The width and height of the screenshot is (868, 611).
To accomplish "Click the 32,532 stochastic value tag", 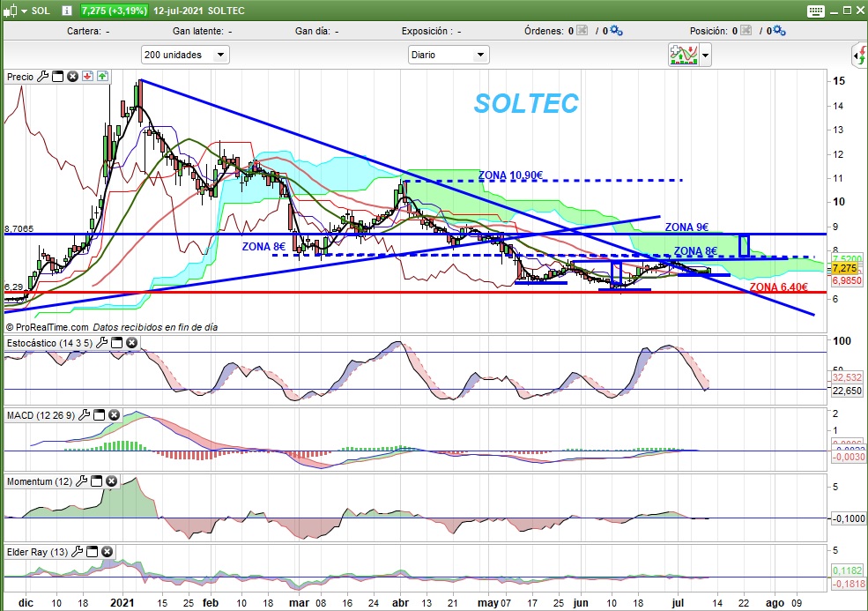I will [x=847, y=377].
